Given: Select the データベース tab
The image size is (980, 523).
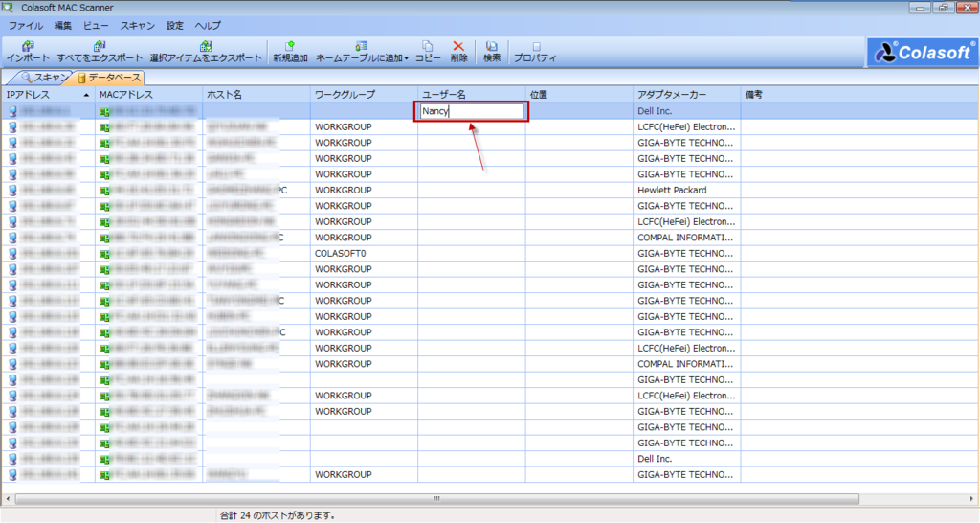Looking at the screenshot, I should (109, 78).
